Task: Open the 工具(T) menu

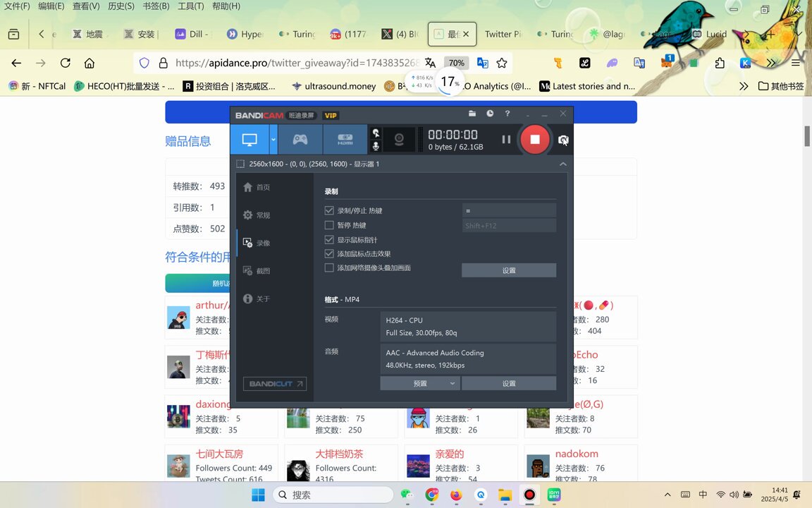Action: [190, 6]
